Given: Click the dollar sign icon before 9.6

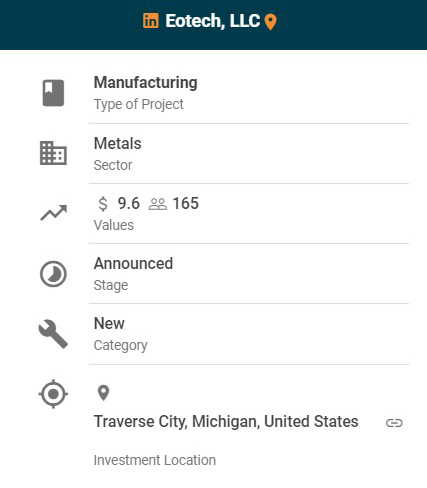Looking at the screenshot, I should tap(103, 204).
